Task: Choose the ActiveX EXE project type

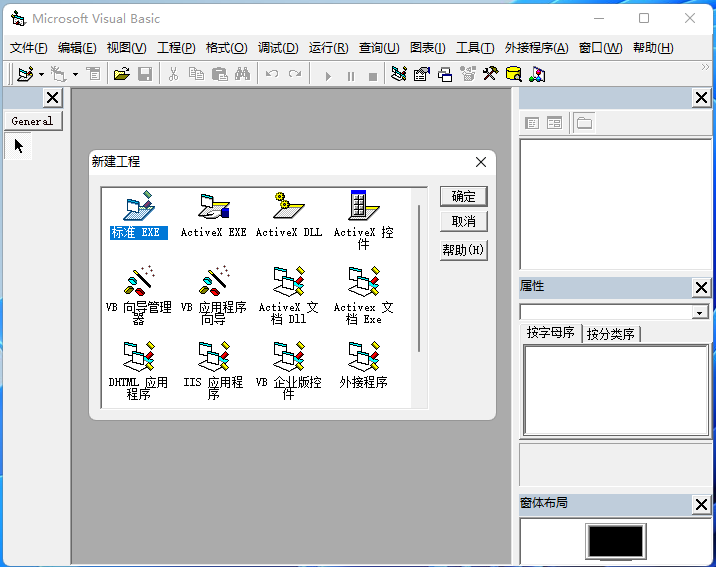Action: click(214, 215)
